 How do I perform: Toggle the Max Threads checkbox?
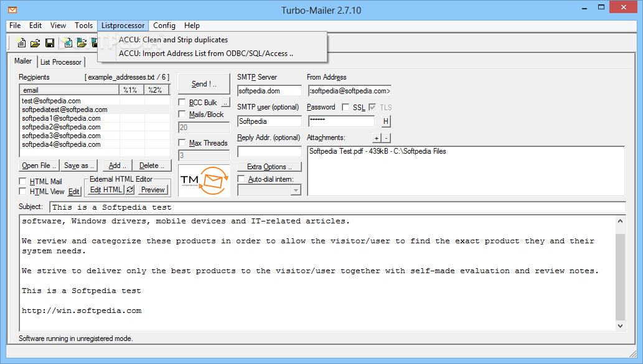coord(182,143)
